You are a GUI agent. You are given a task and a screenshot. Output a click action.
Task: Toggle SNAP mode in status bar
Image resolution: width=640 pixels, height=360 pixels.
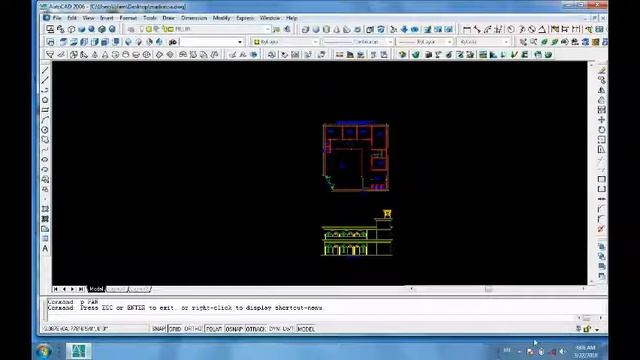click(x=158, y=329)
